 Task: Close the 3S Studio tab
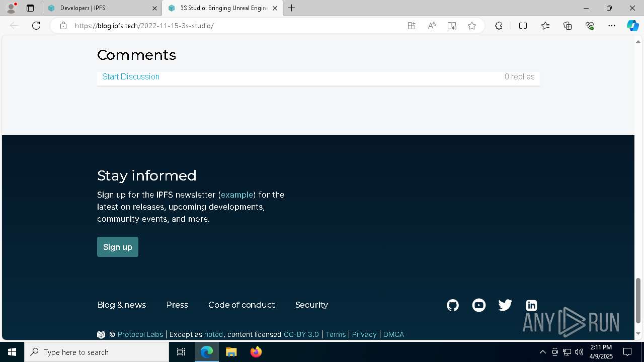coord(275,8)
